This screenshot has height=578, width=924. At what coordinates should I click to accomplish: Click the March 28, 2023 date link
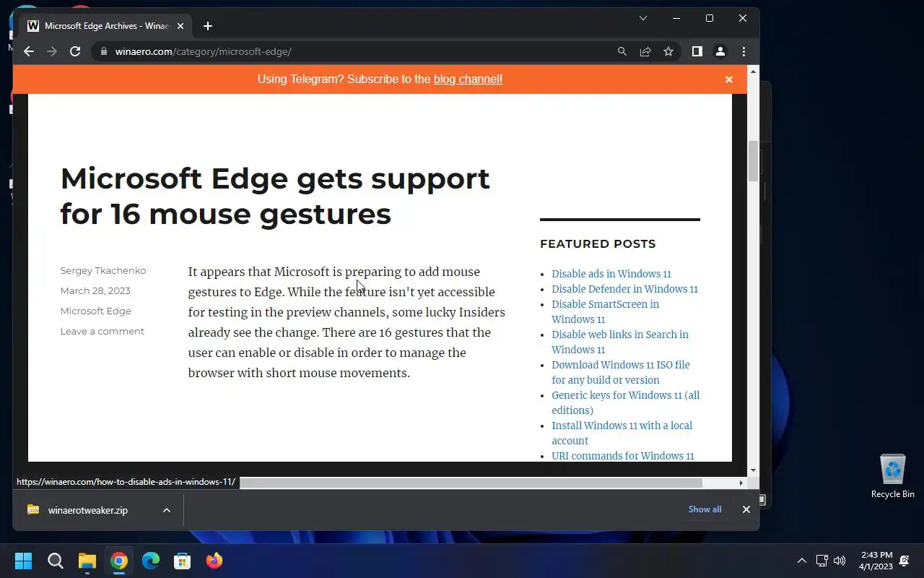click(x=95, y=290)
